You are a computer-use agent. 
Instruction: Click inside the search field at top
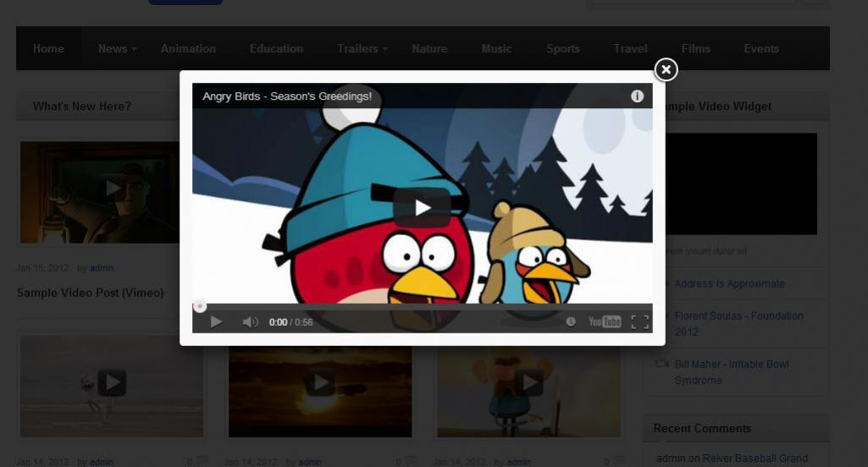pos(691,3)
